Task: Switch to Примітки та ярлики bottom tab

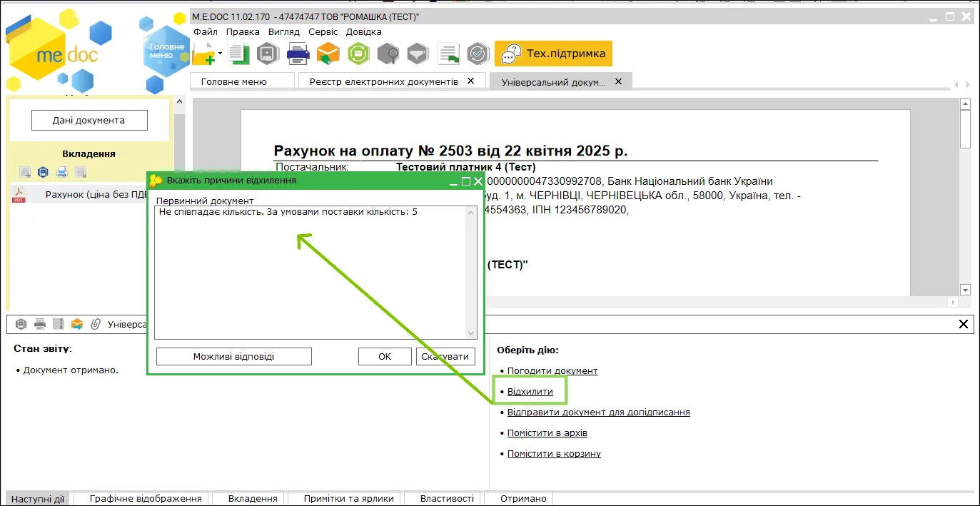Action: pos(348,499)
